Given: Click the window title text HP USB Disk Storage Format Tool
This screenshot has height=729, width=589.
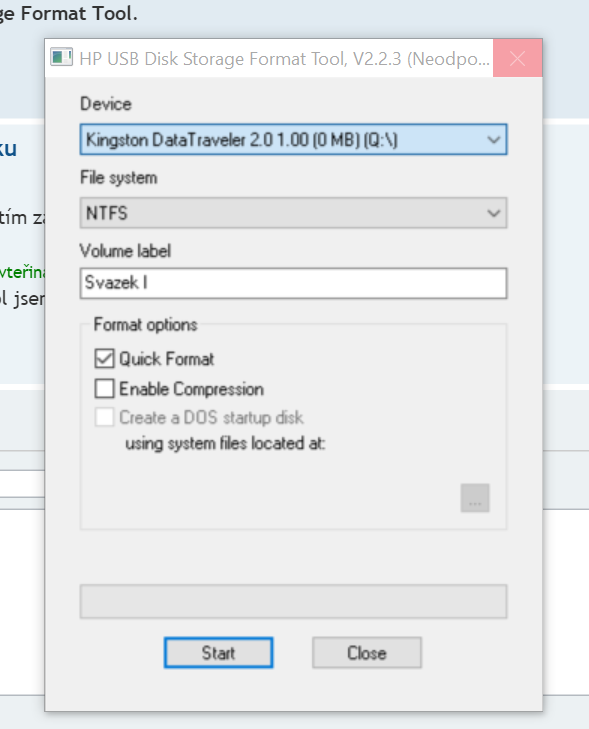Looking at the screenshot, I should (285, 59).
